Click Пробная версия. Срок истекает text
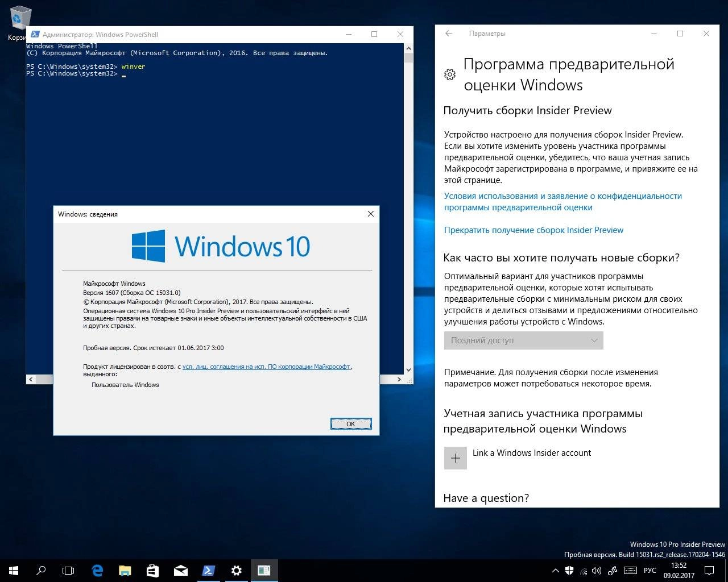Viewport: 728px width, 582px height. (154, 348)
